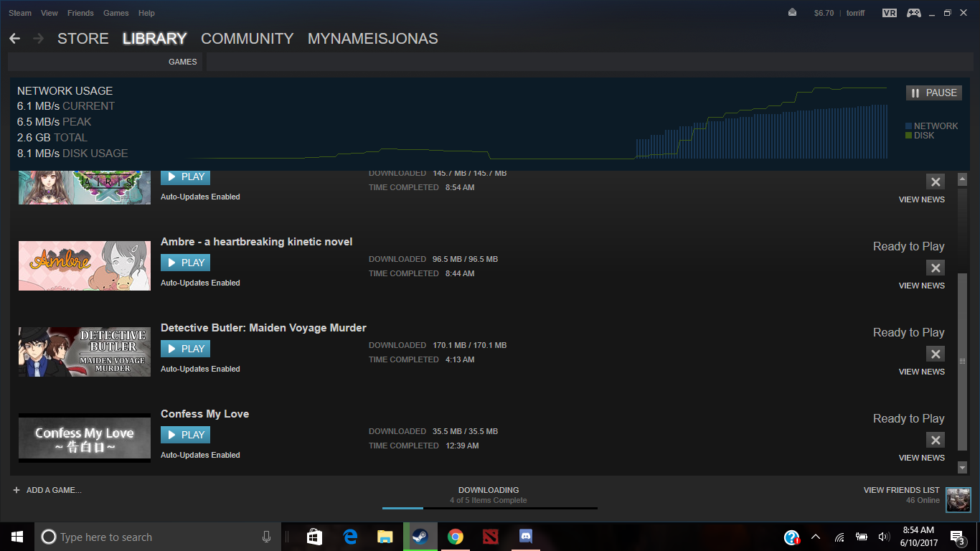Click the forward navigation arrow
The image size is (980, 551).
38,39
